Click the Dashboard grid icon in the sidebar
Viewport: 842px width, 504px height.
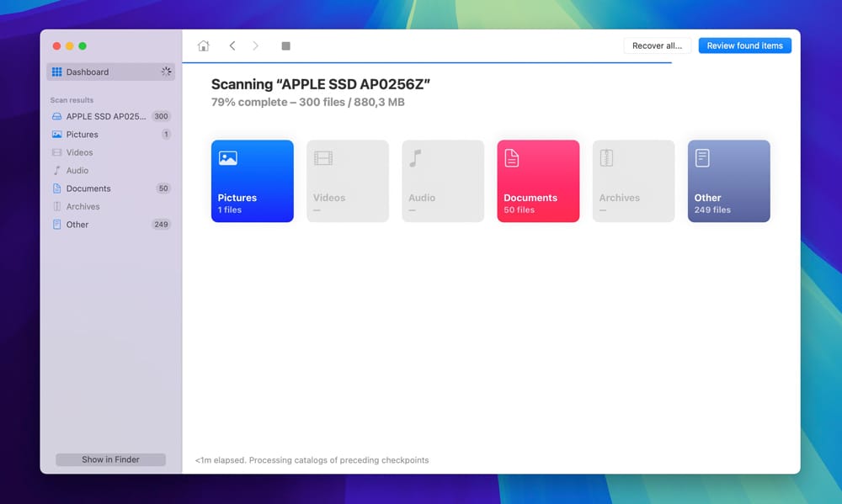click(x=58, y=72)
